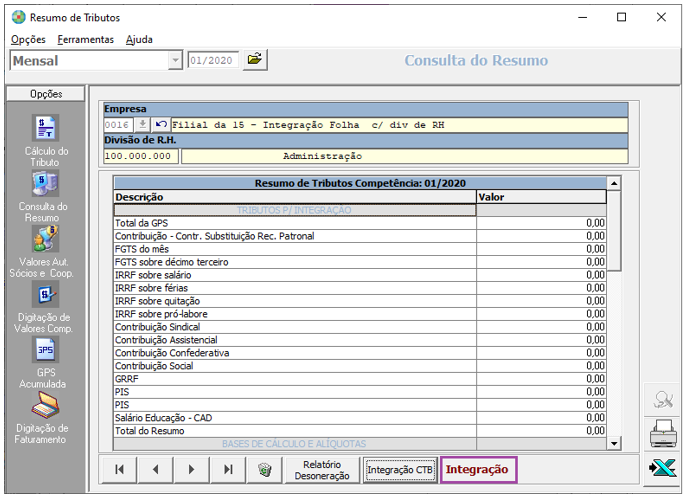This screenshot has width=685, height=498.
Task: Select the GRRF row
Action: [x=360, y=379]
